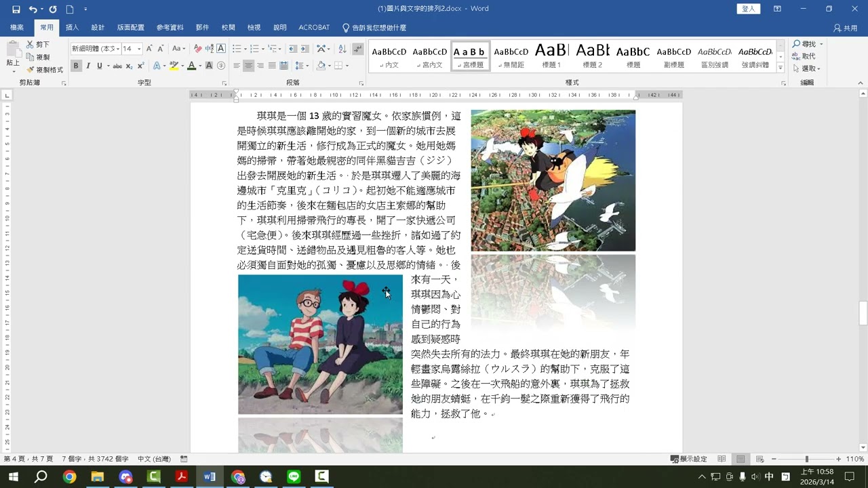Click the Decrease Indent icon
This screenshot has height=488, width=868.
[x=292, y=49]
